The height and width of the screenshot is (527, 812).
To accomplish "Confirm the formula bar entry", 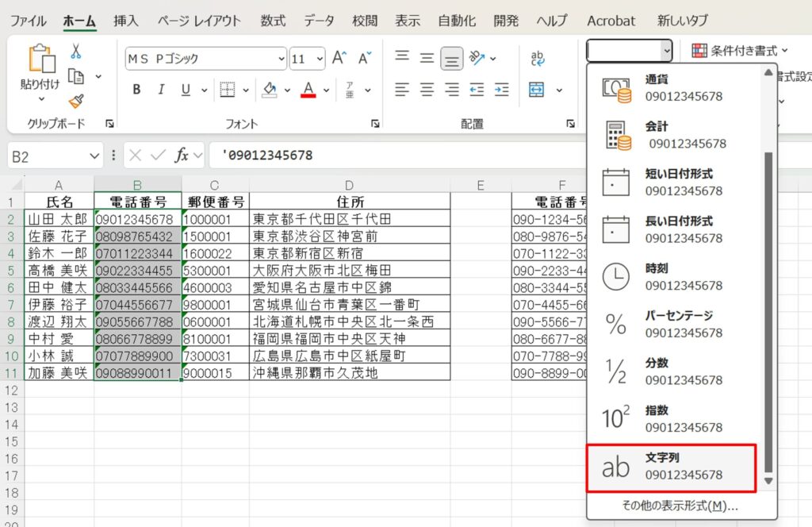I will 159,155.
